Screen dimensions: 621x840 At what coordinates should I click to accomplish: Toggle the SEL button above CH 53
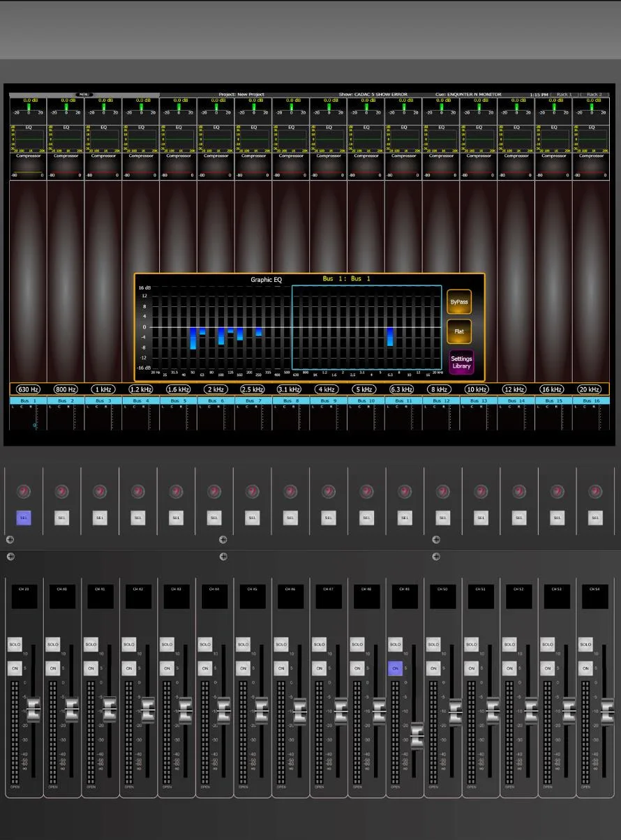[x=557, y=518]
